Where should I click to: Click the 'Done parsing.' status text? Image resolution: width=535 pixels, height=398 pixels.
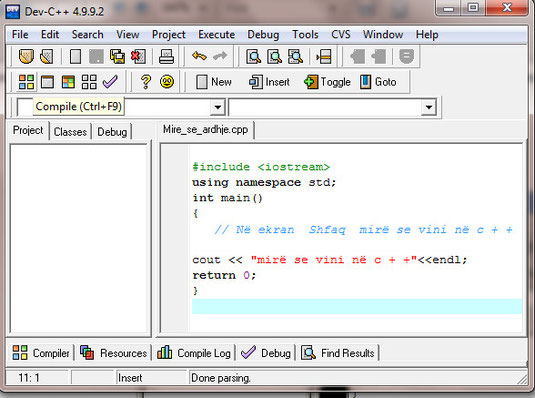coord(221,378)
